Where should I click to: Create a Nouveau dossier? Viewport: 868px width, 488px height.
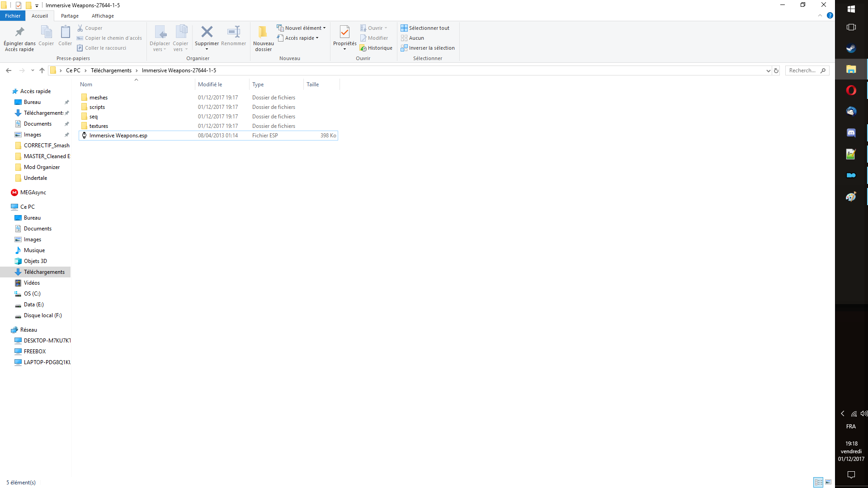pyautogui.click(x=263, y=38)
